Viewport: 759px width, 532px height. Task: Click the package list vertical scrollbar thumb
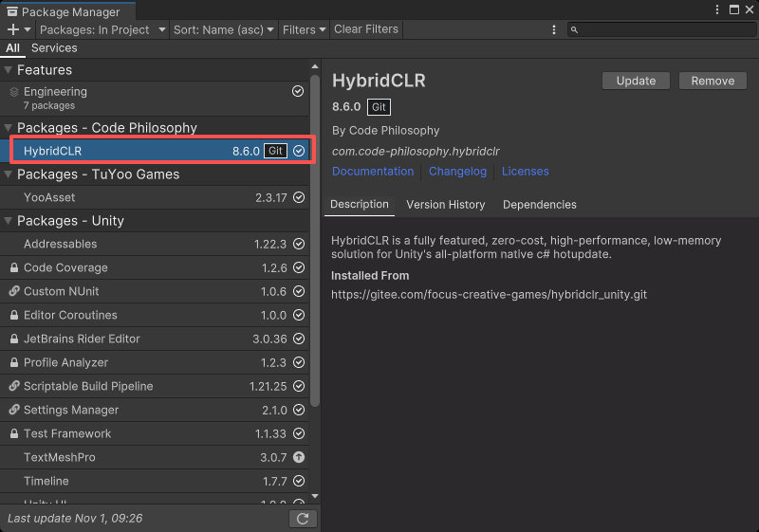click(315, 241)
